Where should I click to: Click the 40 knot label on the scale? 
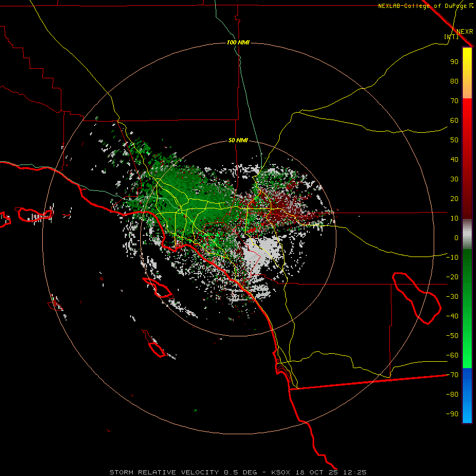pyautogui.click(x=454, y=160)
